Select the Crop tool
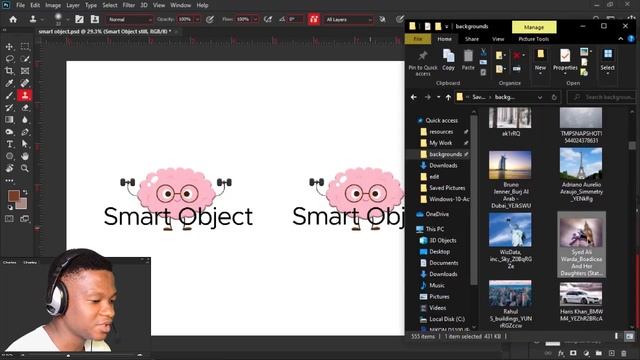The height and width of the screenshot is (360, 640). point(9,71)
